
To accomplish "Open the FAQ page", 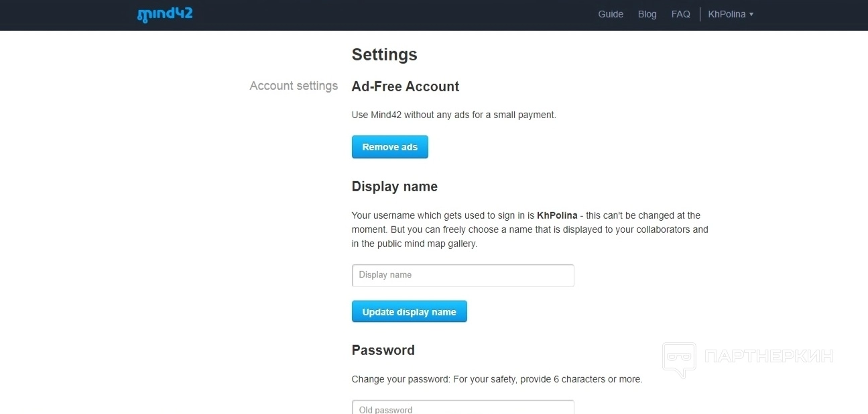I will point(680,14).
